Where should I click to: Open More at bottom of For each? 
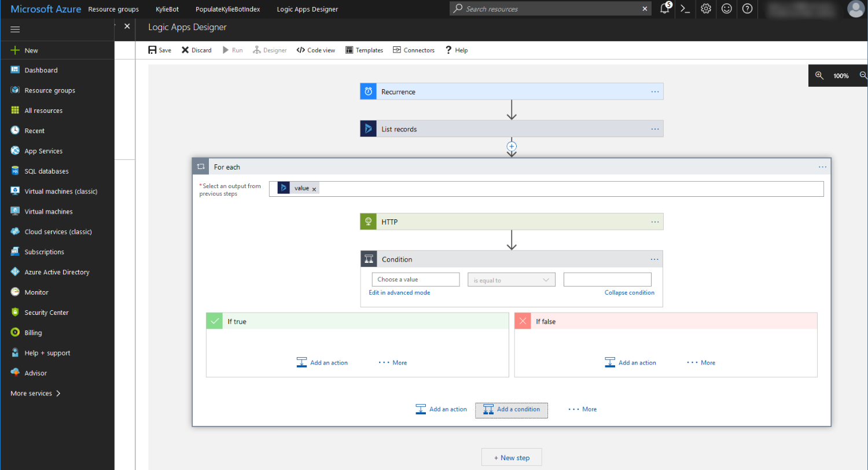click(x=583, y=409)
